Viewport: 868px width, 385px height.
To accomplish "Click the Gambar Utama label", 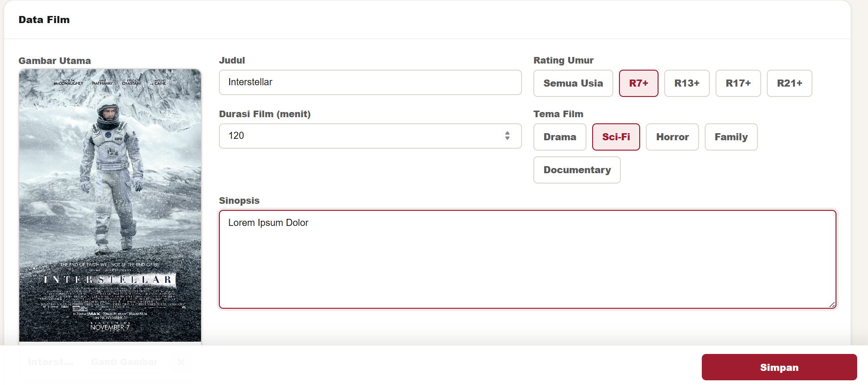I will click(55, 61).
